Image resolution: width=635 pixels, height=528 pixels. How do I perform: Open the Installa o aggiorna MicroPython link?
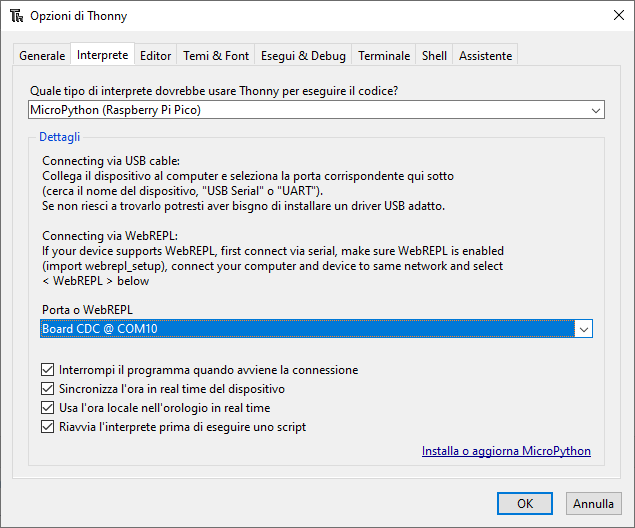[x=506, y=451]
